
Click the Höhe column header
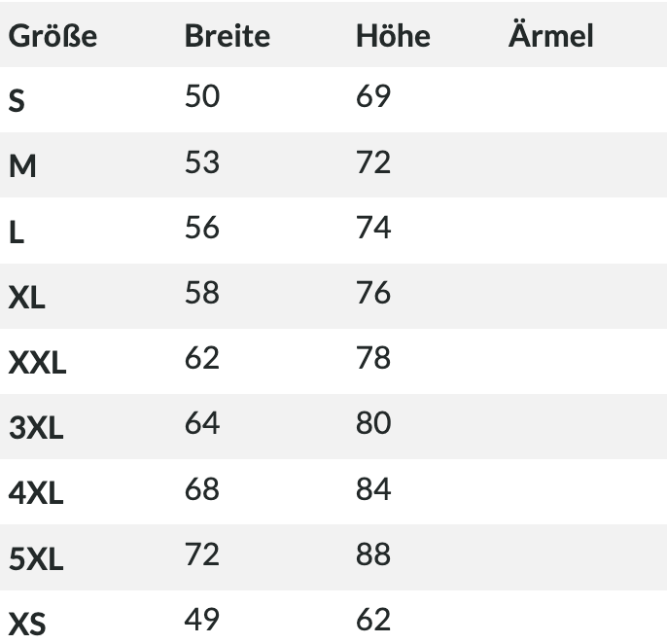pos(393,36)
